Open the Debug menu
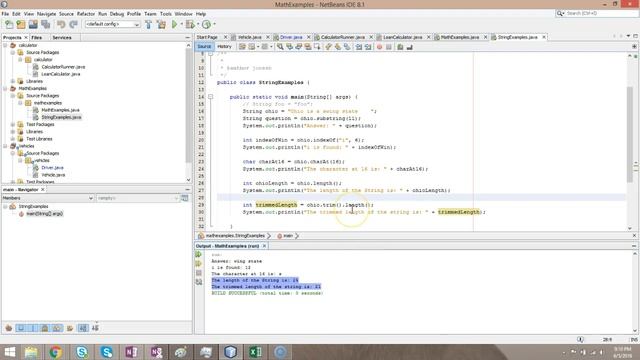Screen dimensions: 640x360 [117, 14]
